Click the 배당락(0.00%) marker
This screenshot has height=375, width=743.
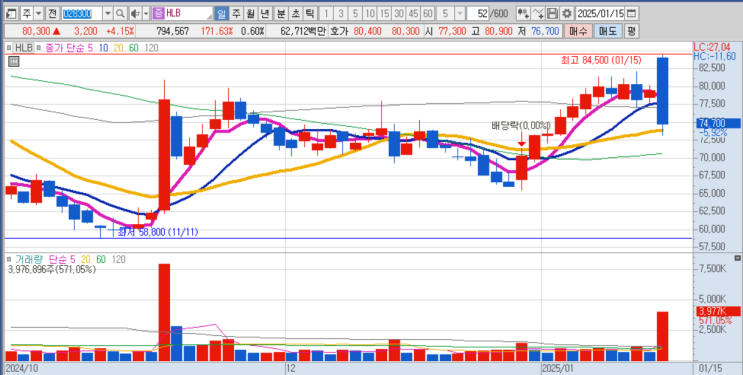coord(521,126)
